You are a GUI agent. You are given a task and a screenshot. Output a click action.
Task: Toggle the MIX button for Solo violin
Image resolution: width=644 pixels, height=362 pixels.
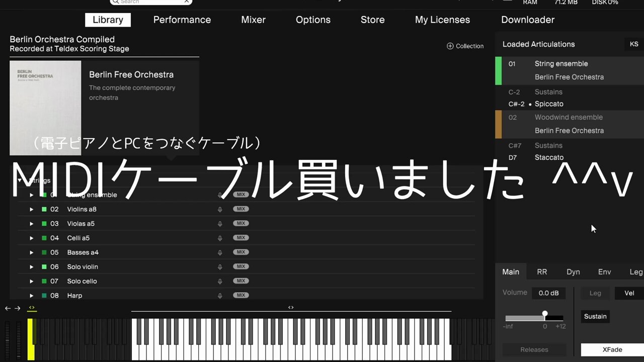pos(241,266)
